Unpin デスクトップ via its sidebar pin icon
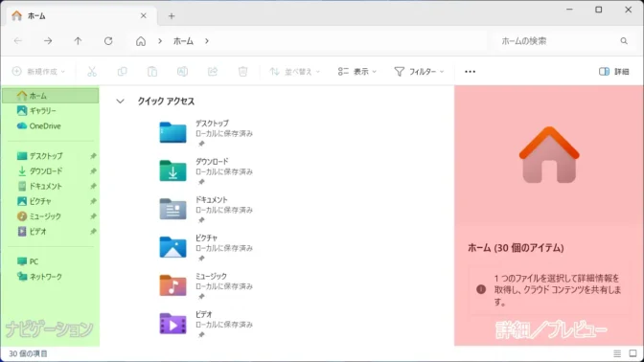 (x=93, y=156)
